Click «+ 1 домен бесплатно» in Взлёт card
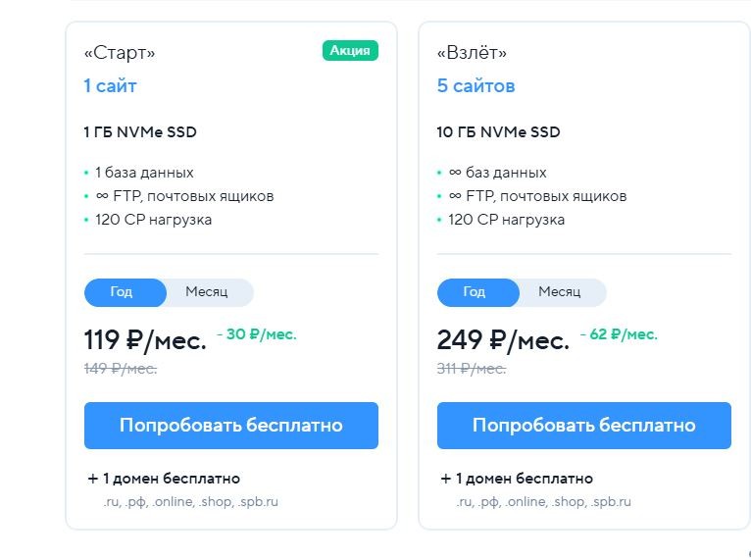751x560 pixels. (x=517, y=478)
